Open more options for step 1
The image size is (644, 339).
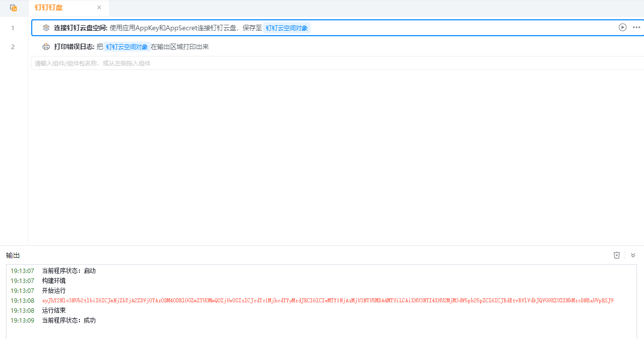[x=637, y=27]
